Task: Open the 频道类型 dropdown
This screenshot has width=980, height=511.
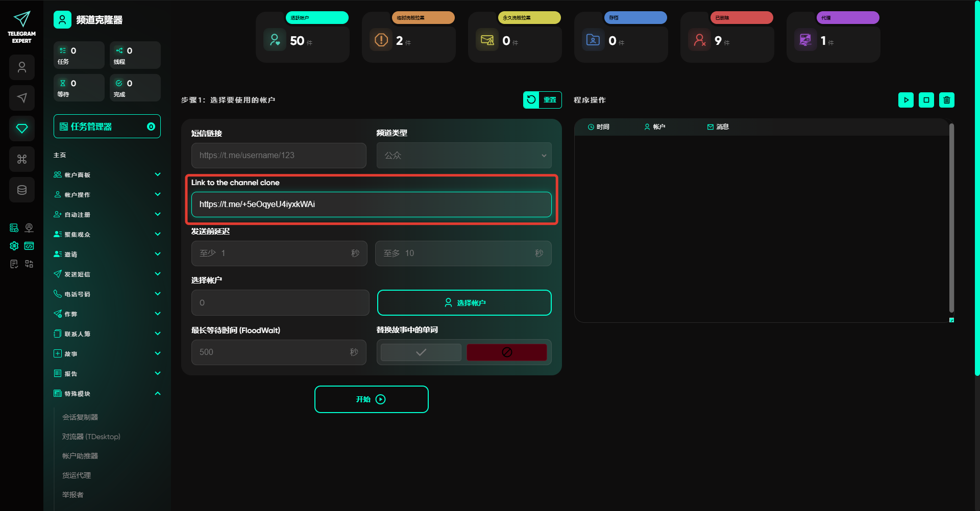Action: 463,156
